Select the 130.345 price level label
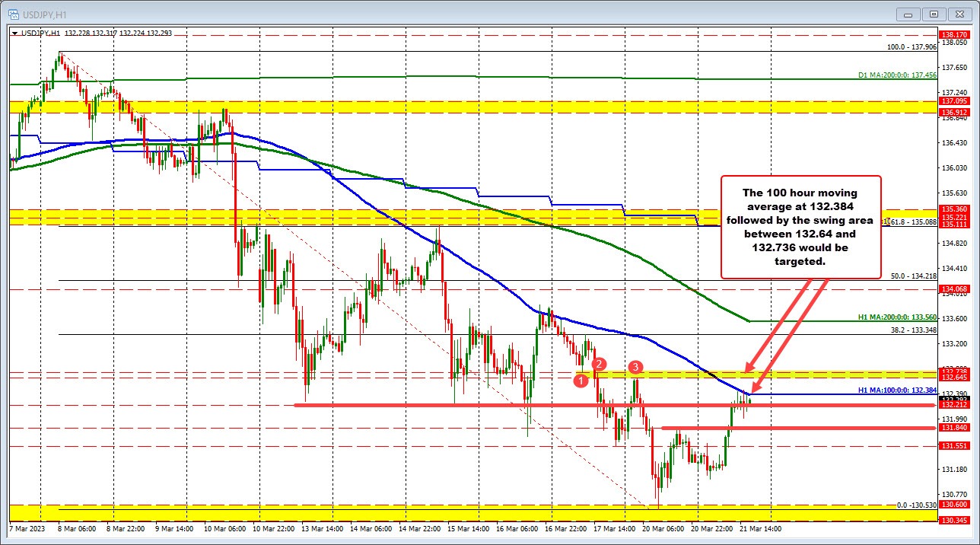This screenshot has height=545, width=980. (x=953, y=520)
